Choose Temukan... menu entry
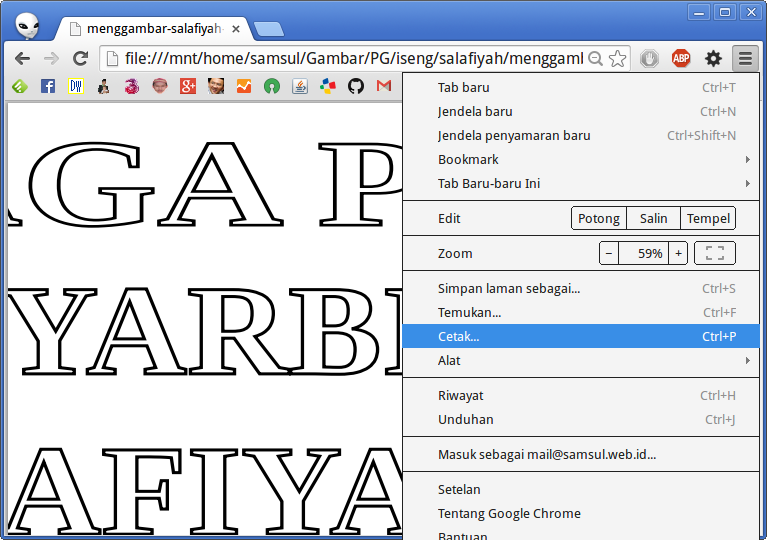The image size is (767, 540). point(581,313)
